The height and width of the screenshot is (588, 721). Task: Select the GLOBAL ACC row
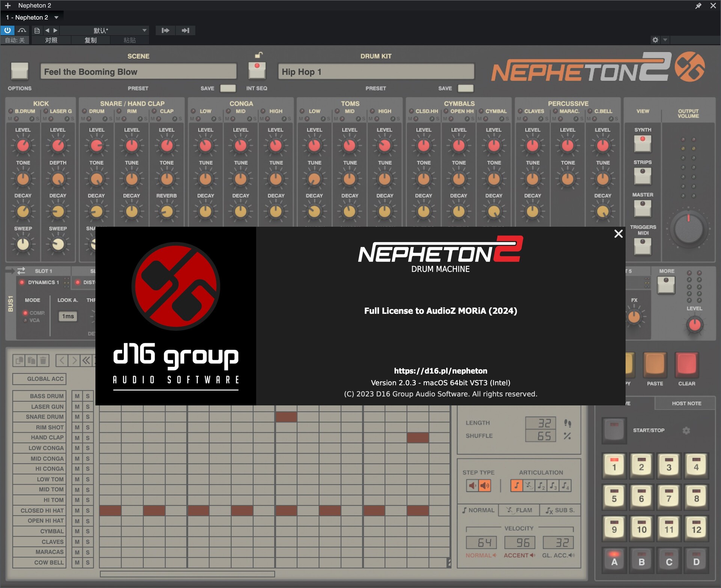click(x=39, y=379)
